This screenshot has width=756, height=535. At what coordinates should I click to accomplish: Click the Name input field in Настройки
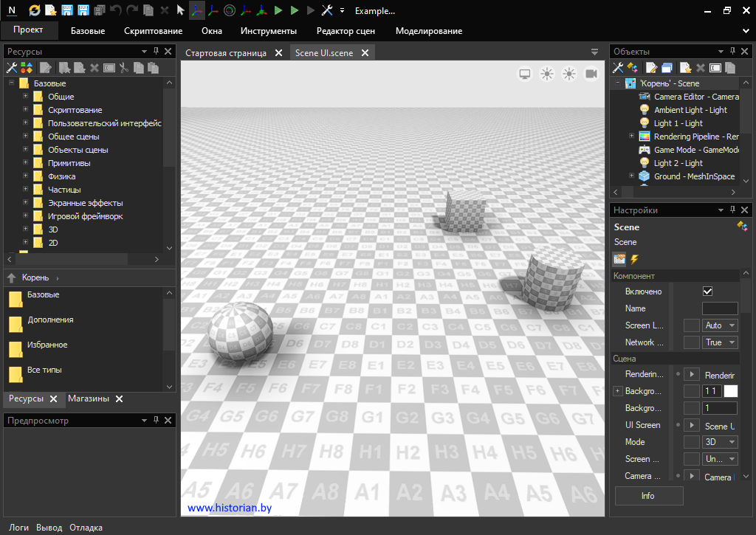click(719, 308)
